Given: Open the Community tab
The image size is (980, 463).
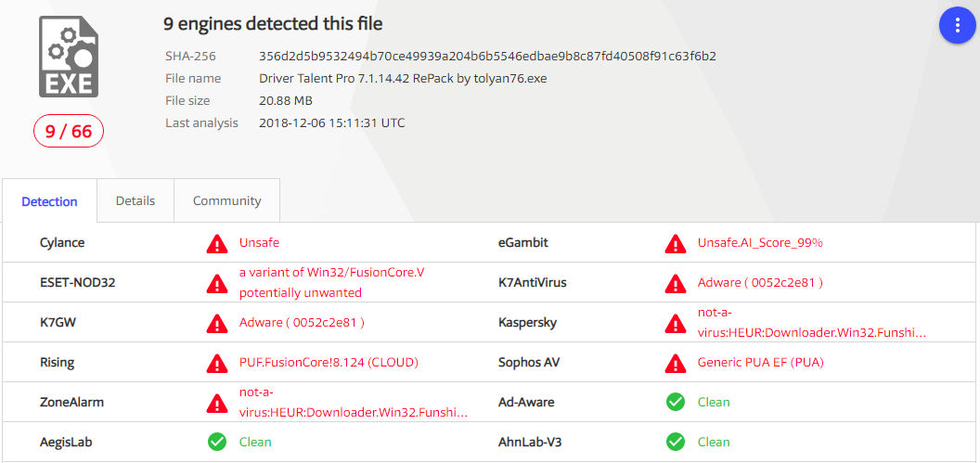Looking at the screenshot, I should [226, 200].
